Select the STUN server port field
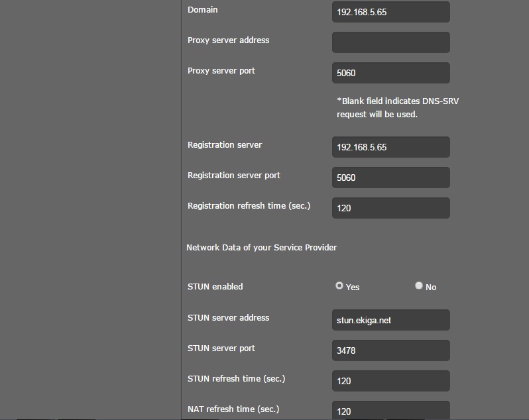529x420 pixels. pos(390,350)
